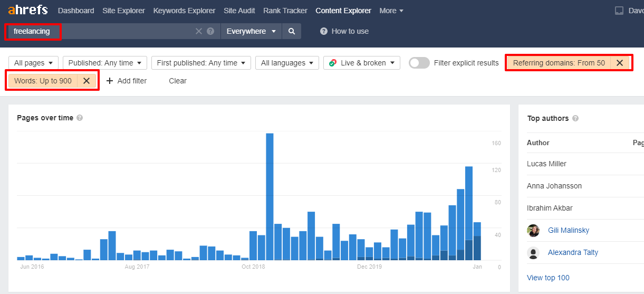Click the Live & broken link icon

click(332, 63)
